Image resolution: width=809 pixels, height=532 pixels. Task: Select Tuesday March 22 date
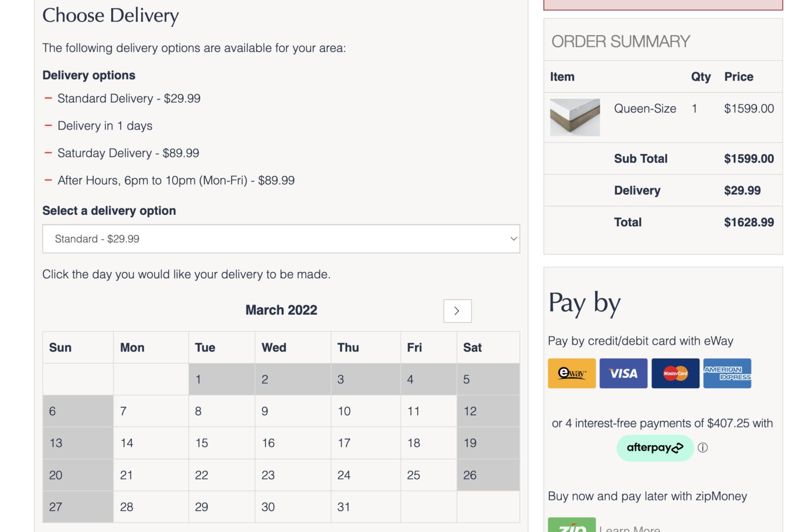(x=222, y=475)
